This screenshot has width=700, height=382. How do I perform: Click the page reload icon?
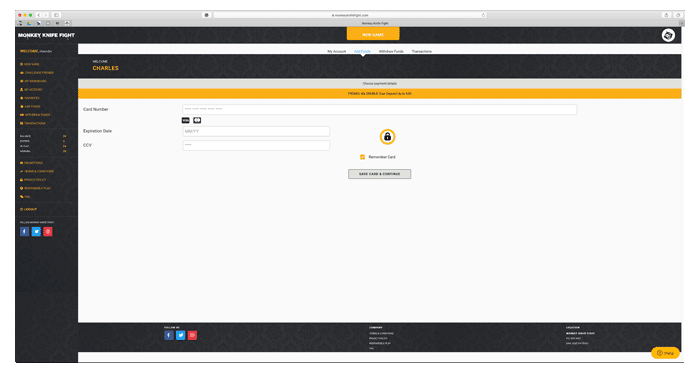tap(483, 15)
